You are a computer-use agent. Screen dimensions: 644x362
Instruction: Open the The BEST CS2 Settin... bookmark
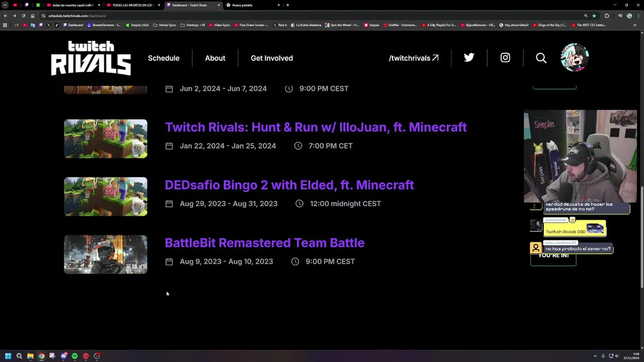[588, 25]
